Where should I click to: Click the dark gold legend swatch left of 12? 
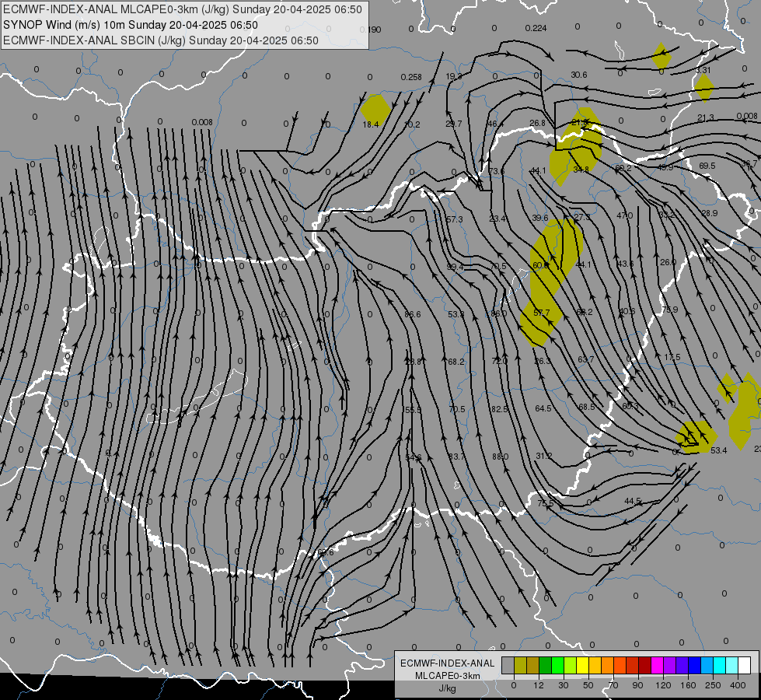click(x=533, y=665)
